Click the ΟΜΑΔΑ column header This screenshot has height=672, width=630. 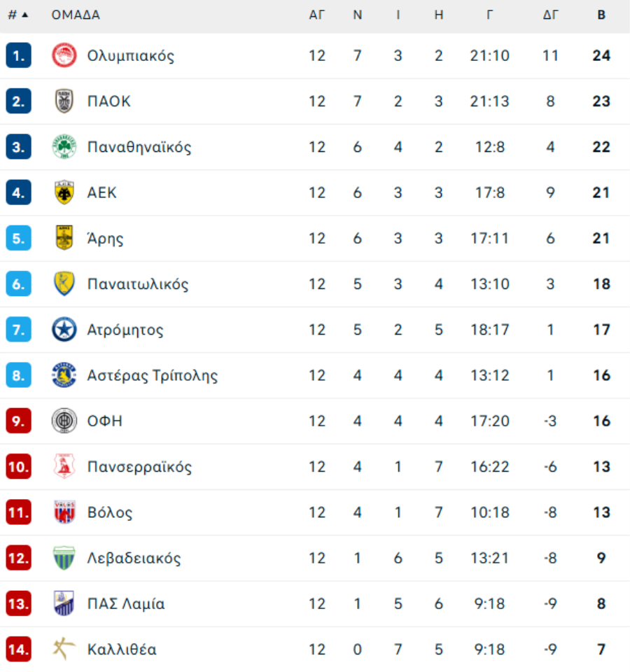[x=76, y=15]
